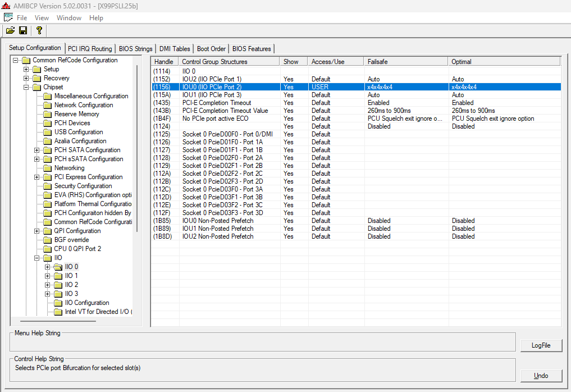Expand the IIO 3 tree node
Image resolution: width=571 pixels, height=392 pixels.
(x=47, y=294)
